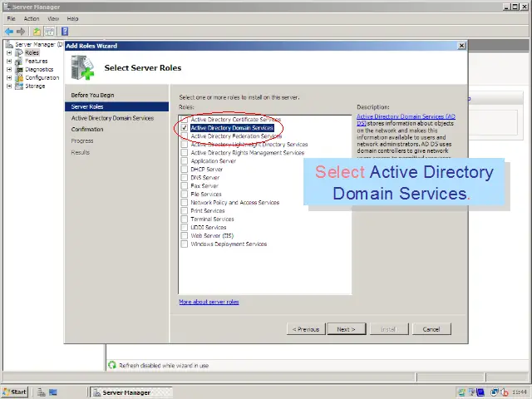Check the DHCP Server role
Viewport: 532px width, 399px height.
tap(185, 170)
